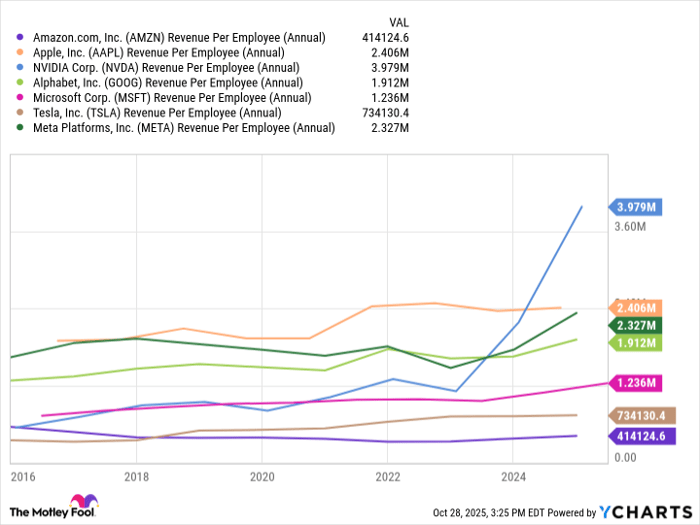Image resolution: width=700 pixels, height=525 pixels.
Task: Click the YCharts logo
Action: (646, 512)
